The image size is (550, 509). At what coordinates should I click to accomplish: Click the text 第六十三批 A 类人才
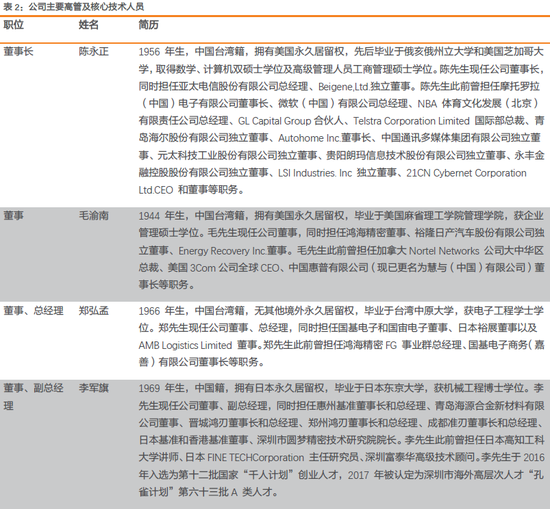click(225, 492)
